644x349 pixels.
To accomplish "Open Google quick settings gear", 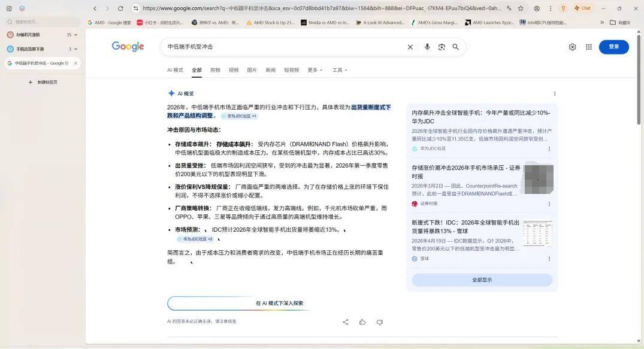I will coord(572,47).
